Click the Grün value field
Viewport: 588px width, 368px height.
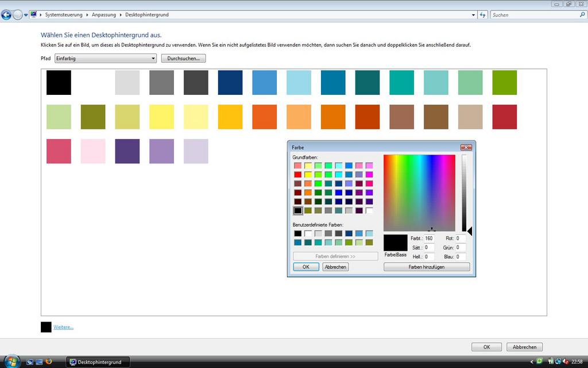coord(461,247)
